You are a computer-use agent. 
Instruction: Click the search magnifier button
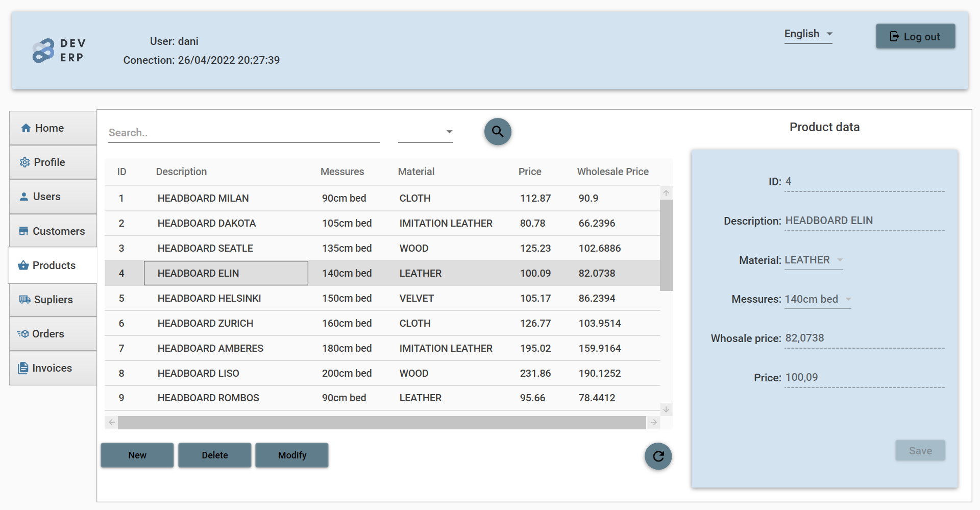[x=497, y=132]
